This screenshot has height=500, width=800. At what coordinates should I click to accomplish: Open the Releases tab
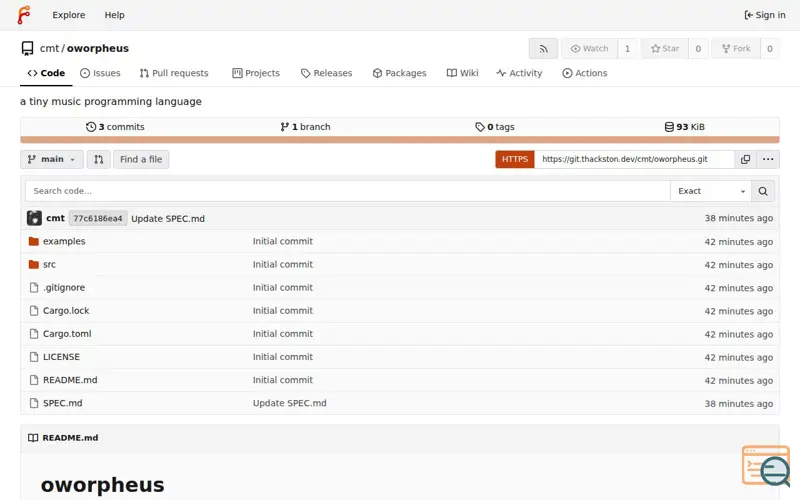(327, 73)
